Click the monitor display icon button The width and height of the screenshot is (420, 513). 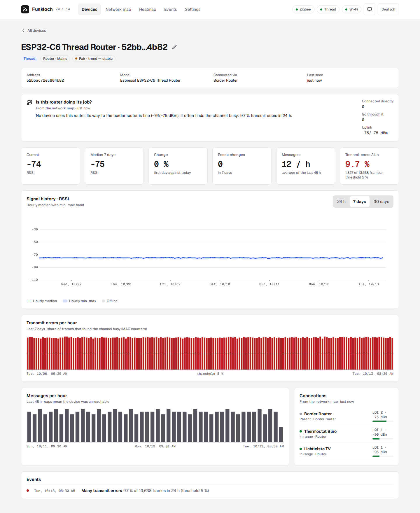(370, 9)
